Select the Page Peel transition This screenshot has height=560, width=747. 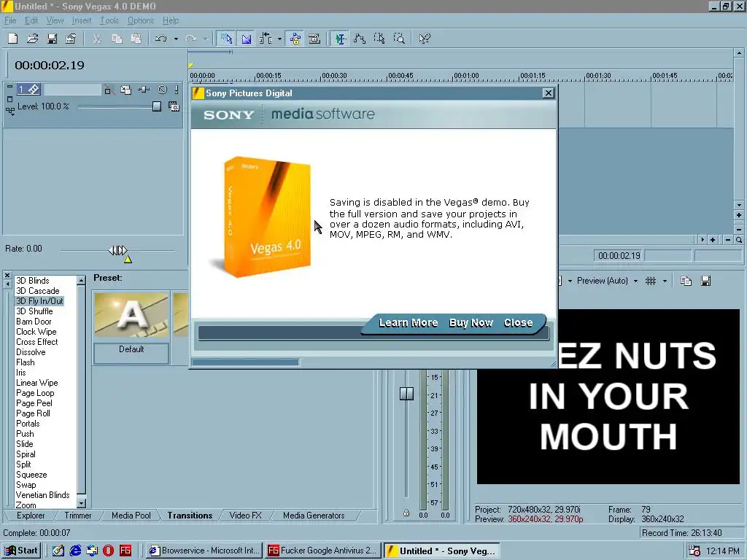pyautogui.click(x=34, y=402)
